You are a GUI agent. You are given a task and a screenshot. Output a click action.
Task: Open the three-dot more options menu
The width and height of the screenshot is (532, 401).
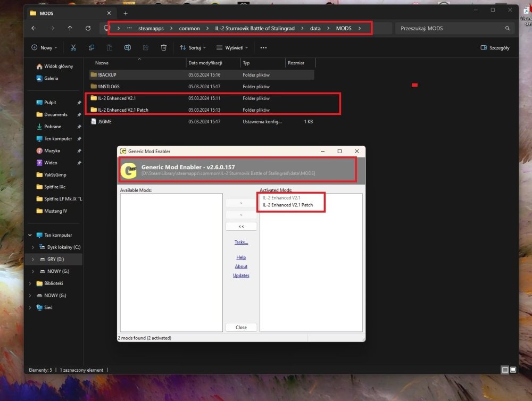pyautogui.click(x=263, y=48)
